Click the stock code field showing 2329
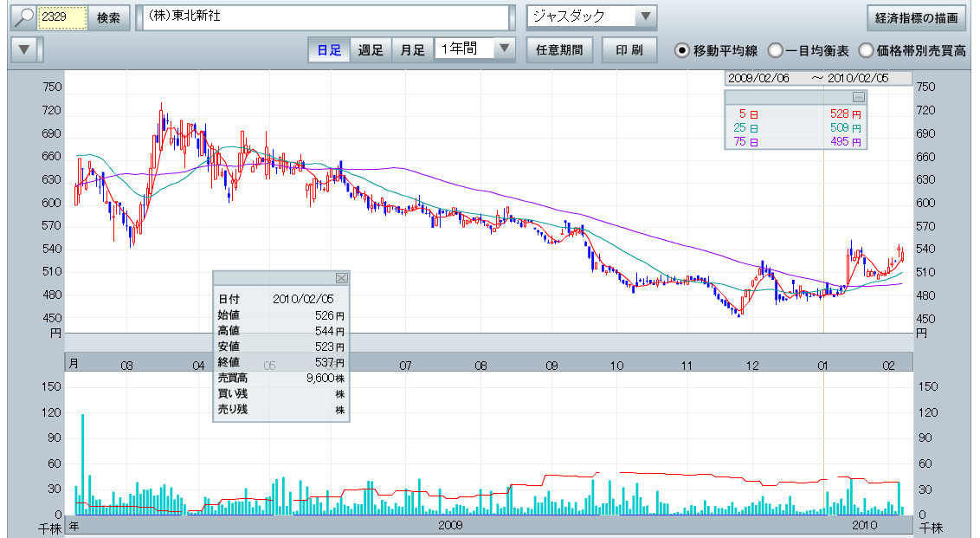Screen dimensions: 980x538 [63, 18]
